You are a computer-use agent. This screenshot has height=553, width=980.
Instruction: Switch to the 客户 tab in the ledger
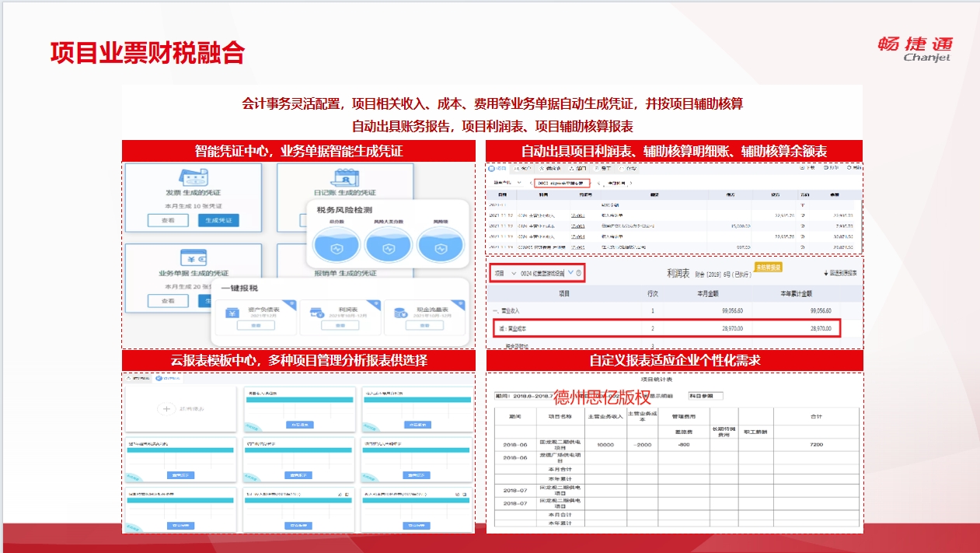522,168
